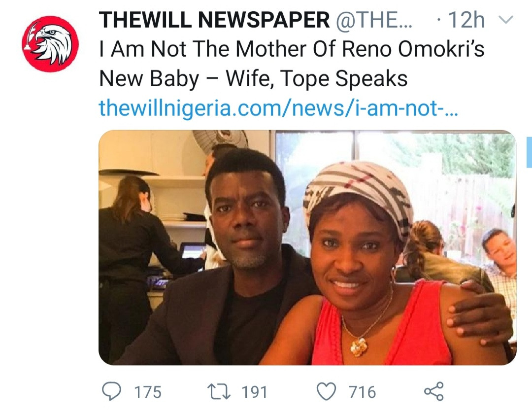Click the 175 replies count

[x=148, y=392]
